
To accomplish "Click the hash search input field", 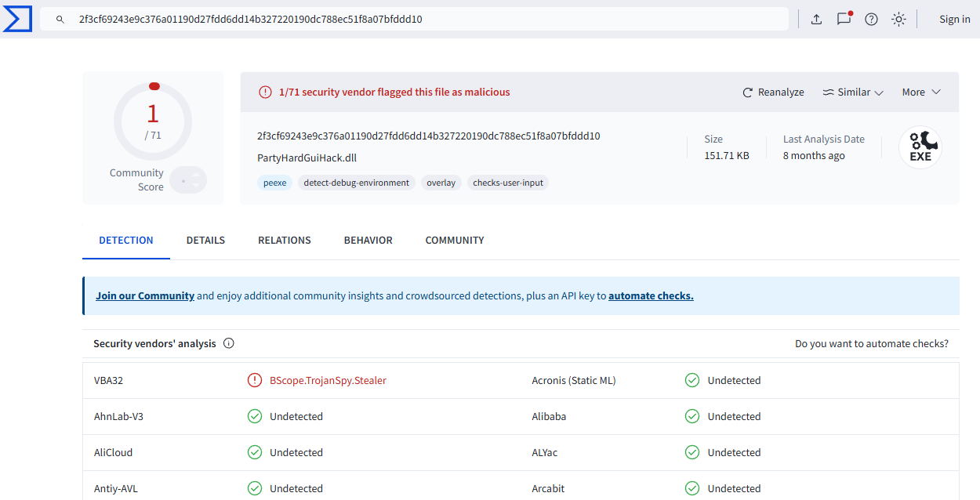I will (x=423, y=20).
